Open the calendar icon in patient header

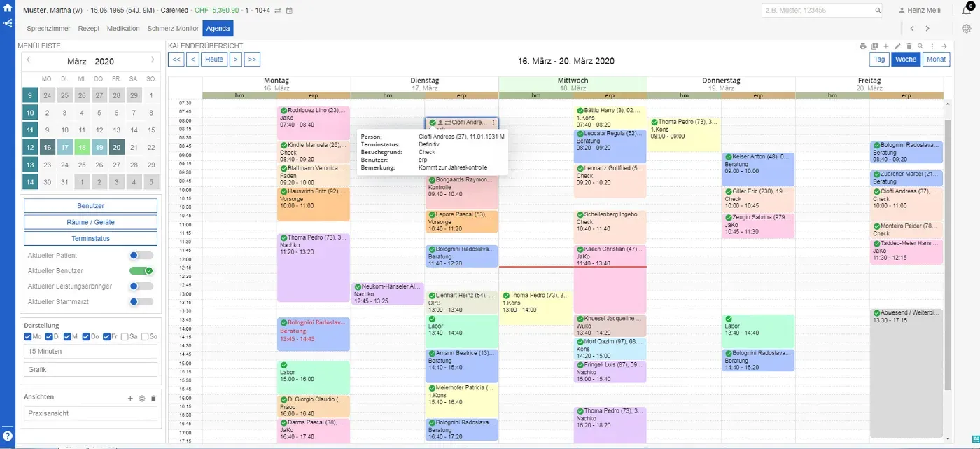(x=289, y=11)
